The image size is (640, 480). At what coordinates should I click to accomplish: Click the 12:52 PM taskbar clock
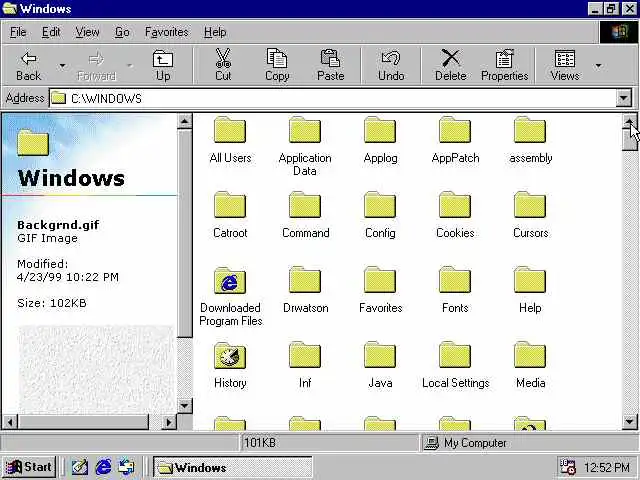(x=607, y=467)
